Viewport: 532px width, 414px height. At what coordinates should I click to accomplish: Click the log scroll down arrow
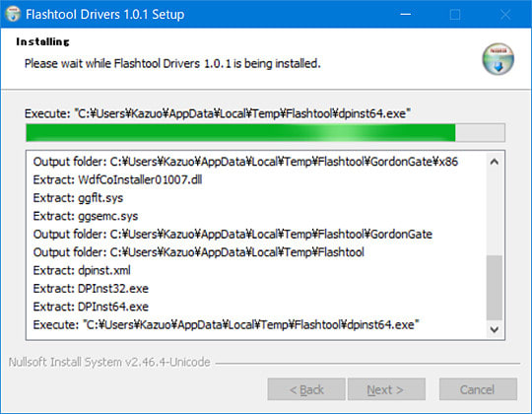click(495, 329)
